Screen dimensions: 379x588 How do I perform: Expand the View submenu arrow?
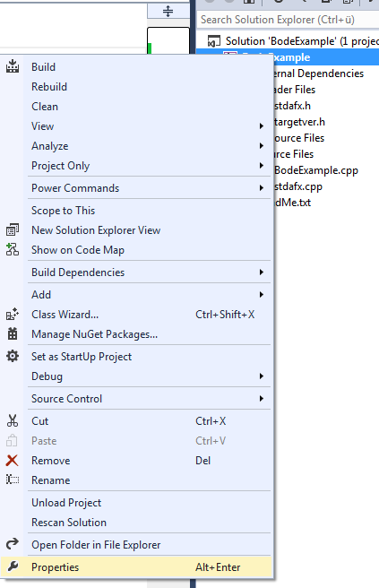262,126
